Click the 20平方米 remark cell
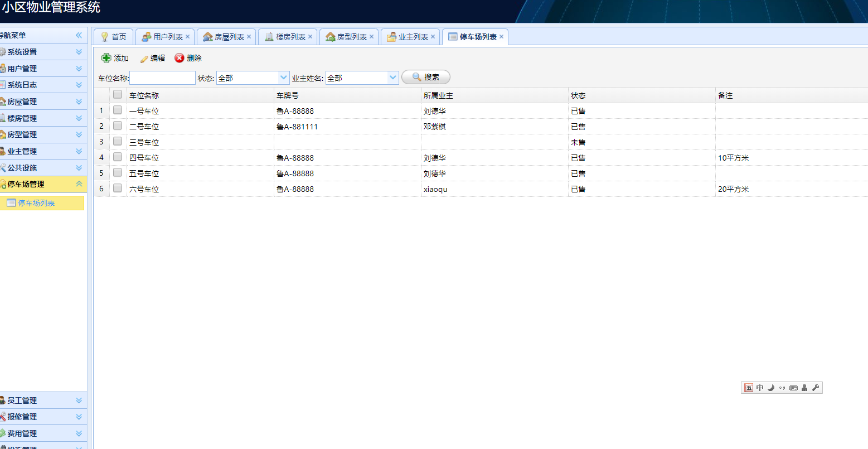Screen dimensions: 868x449 (733, 189)
